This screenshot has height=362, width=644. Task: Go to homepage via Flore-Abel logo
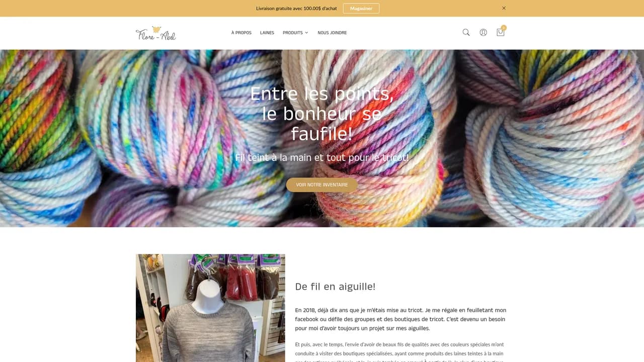point(156,33)
